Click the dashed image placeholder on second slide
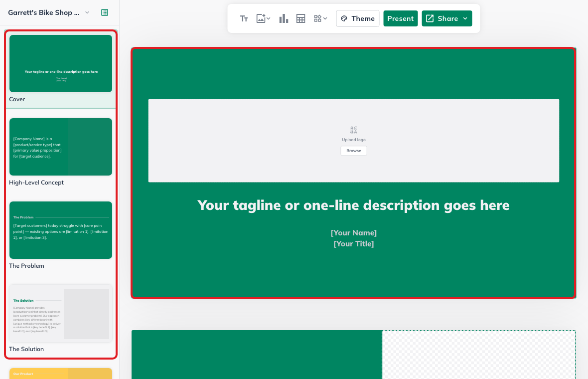Viewport: 588px width, 379px height. click(479, 355)
